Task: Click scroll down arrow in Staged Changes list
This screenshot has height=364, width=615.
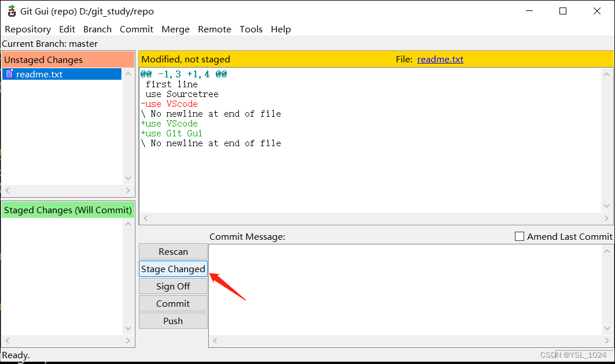Action: pyautogui.click(x=128, y=328)
